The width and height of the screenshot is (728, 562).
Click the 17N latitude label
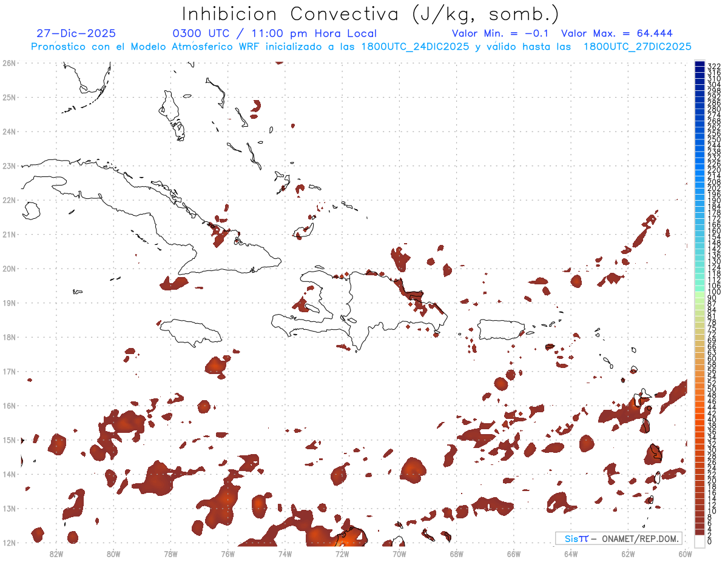[x=9, y=371]
